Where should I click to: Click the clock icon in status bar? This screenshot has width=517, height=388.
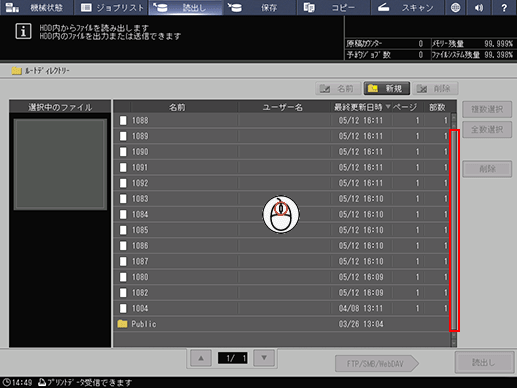tap(6, 383)
